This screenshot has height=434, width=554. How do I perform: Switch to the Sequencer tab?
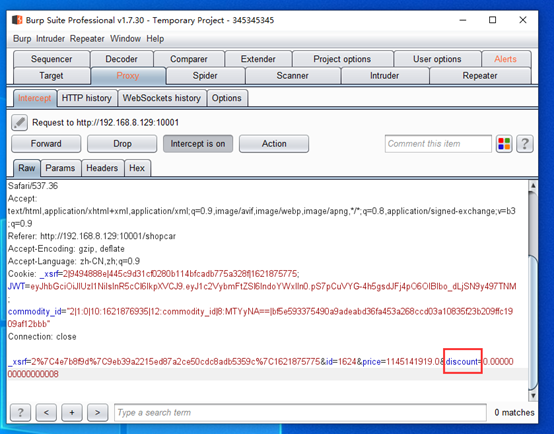click(52, 59)
